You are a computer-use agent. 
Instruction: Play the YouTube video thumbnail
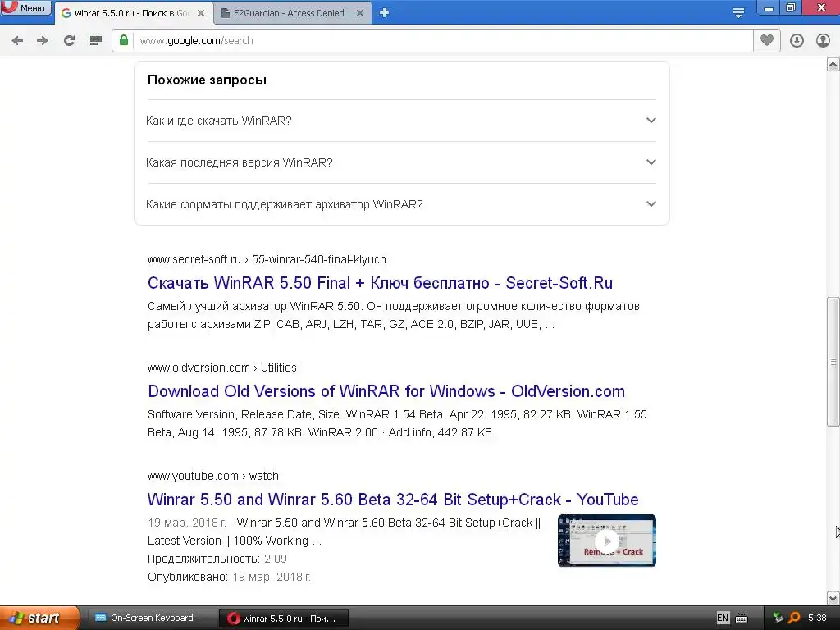coord(606,540)
